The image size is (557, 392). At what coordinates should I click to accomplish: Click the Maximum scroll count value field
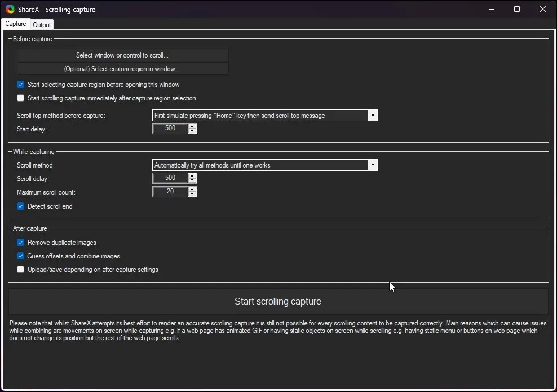tap(169, 191)
